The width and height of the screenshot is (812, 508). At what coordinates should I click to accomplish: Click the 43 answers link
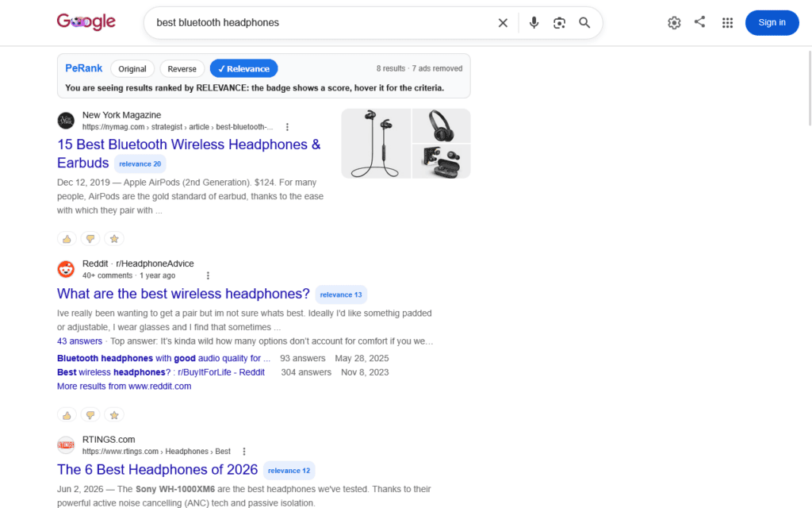[80, 341]
